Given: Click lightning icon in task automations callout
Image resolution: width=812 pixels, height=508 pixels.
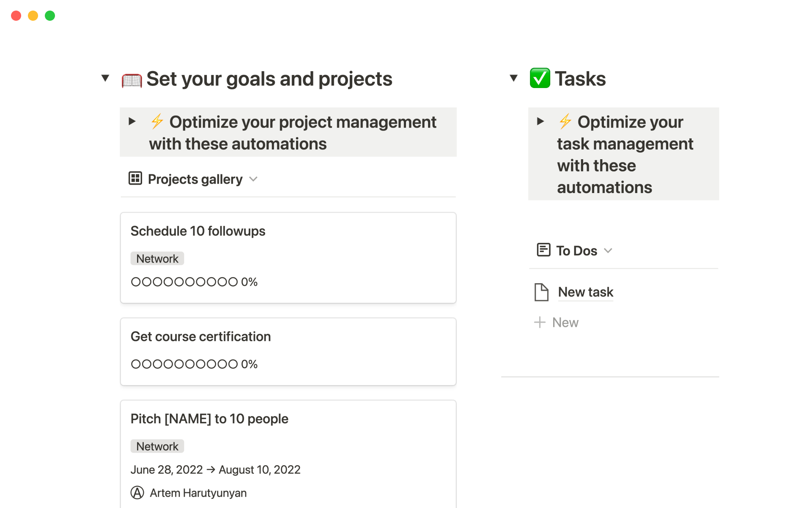Looking at the screenshot, I should point(565,121).
